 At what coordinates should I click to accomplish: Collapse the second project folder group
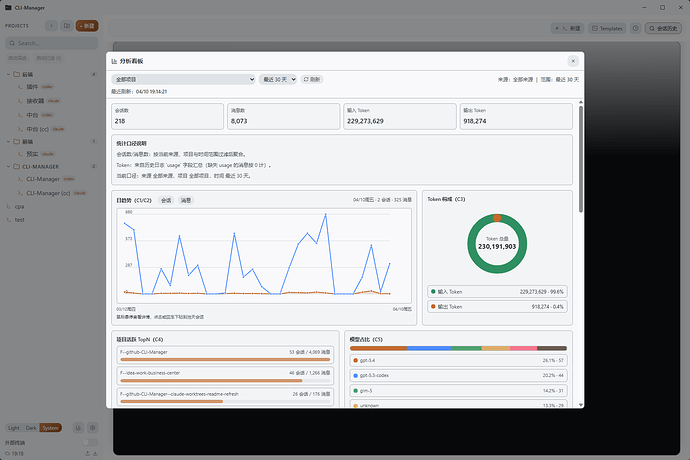[8, 142]
